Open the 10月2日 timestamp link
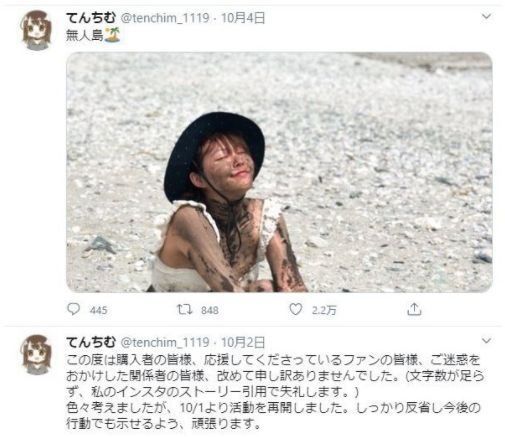Viewport: 505px width, 437px height. [243, 342]
